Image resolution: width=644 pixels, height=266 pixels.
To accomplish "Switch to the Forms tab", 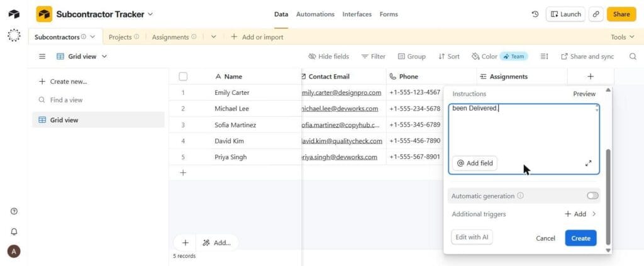I will [389, 14].
